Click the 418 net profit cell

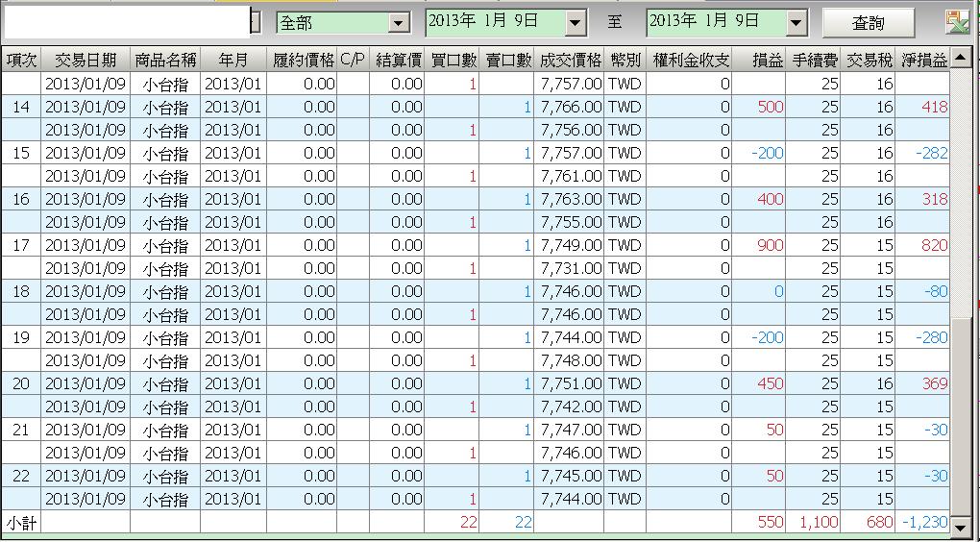coord(922,107)
